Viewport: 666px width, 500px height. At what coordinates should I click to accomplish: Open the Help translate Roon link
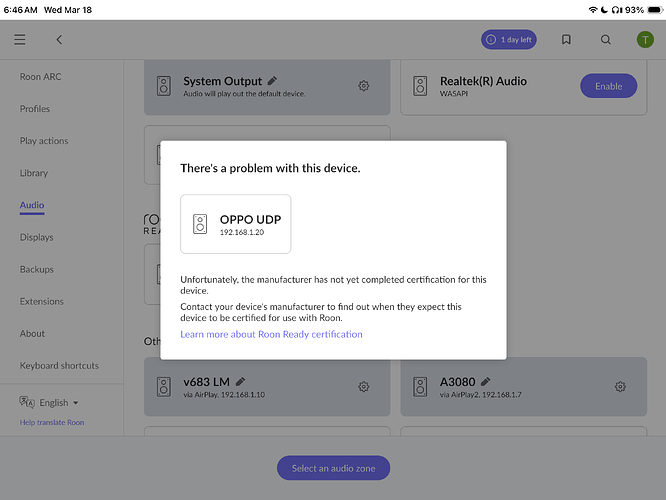(52, 423)
